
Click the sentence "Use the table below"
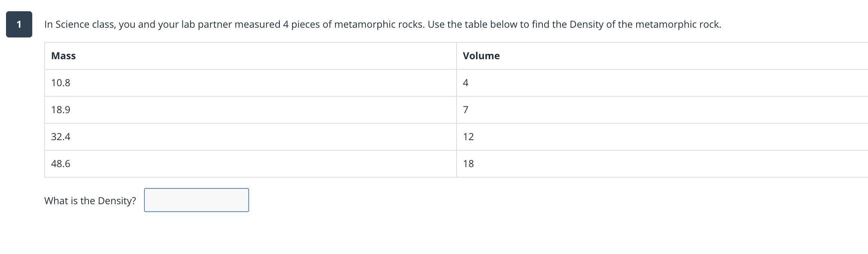point(574,25)
